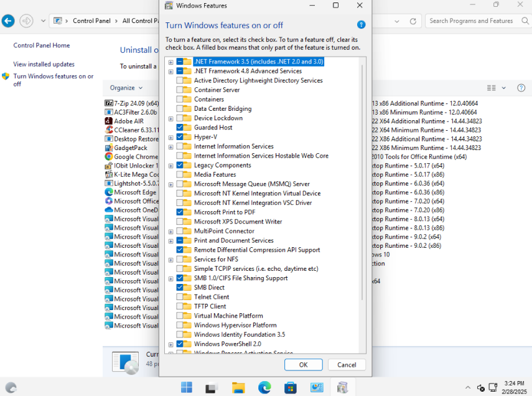532x396 pixels.
Task: Uncheck Hyper-V feature checkbox
Action: (179, 137)
